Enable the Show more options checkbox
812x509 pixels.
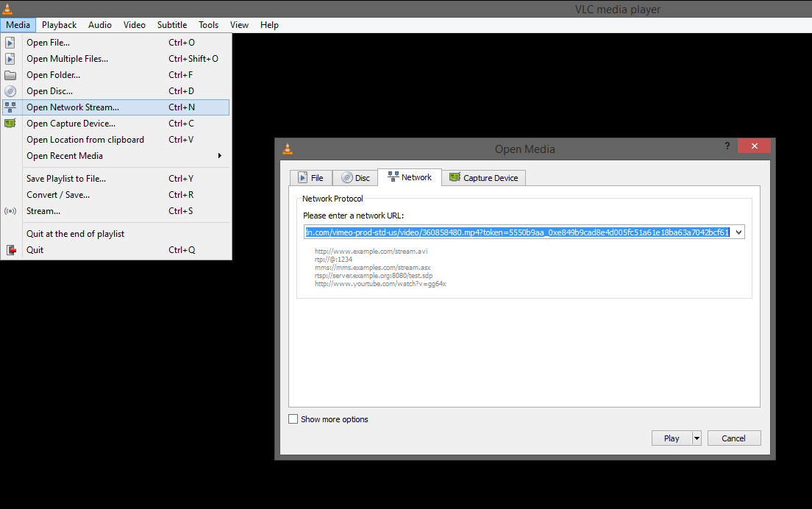[293, 419]
